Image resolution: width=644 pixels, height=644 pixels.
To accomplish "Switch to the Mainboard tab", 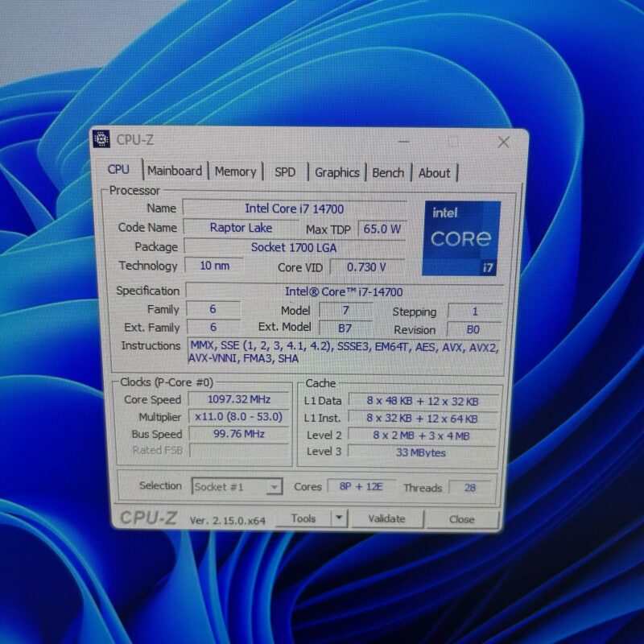I will click(x=175, y=171).
